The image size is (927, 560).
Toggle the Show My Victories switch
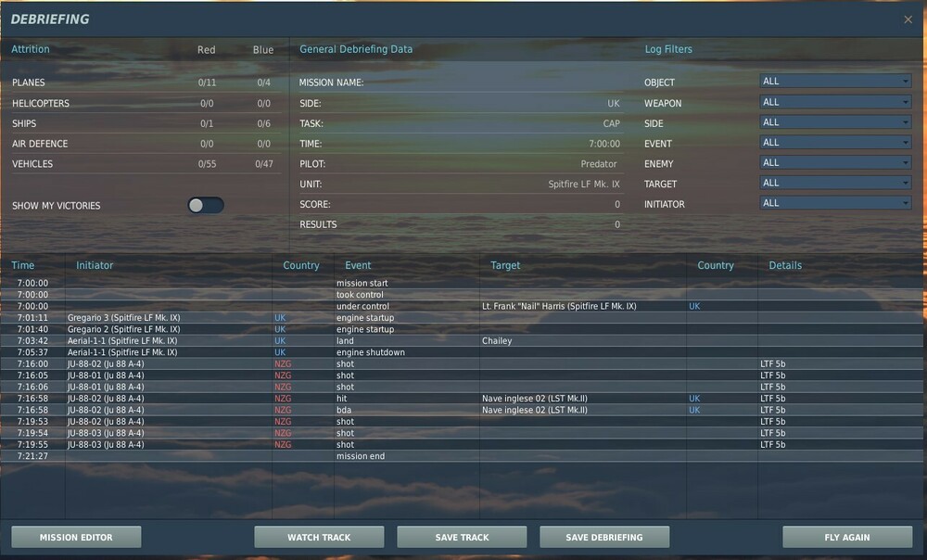206,205
